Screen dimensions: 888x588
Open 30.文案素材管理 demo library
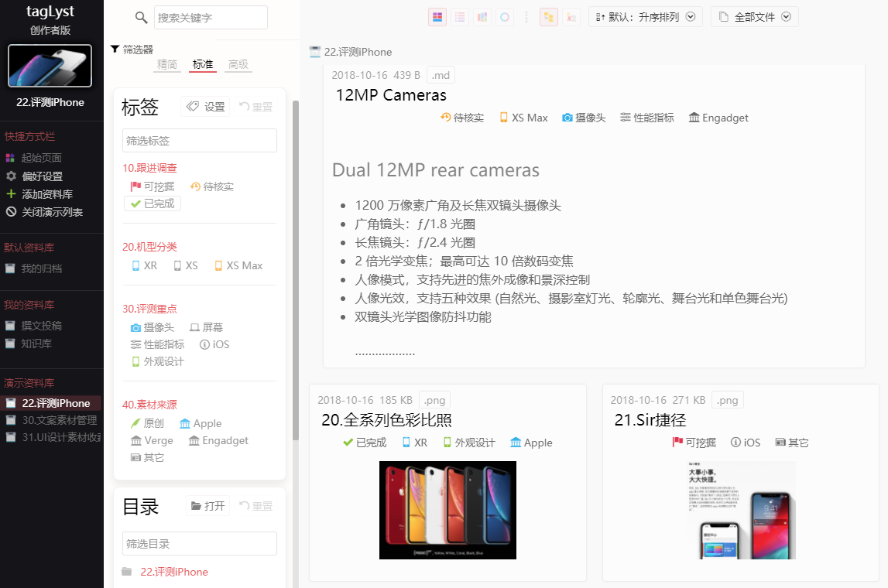pos(52,420)
